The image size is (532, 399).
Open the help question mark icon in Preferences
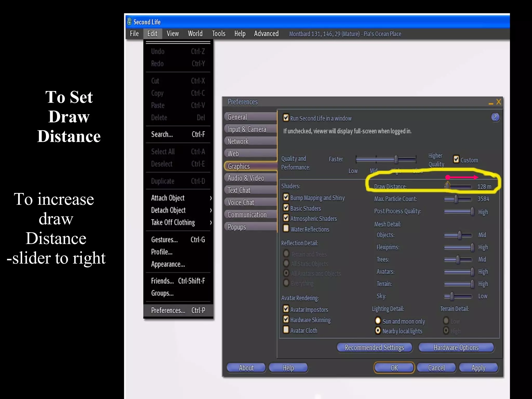[495, 117]
